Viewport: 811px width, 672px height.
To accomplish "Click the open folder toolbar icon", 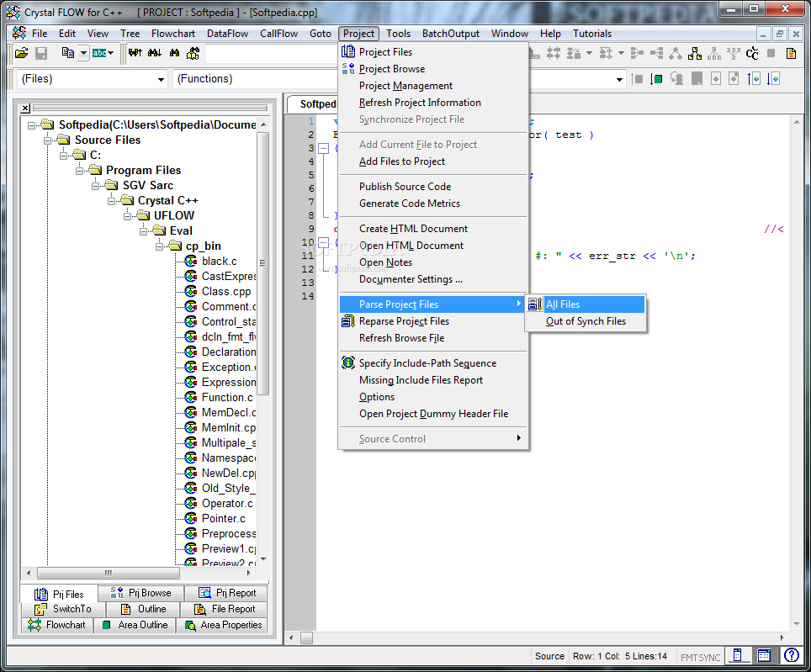I will point(21,53).
